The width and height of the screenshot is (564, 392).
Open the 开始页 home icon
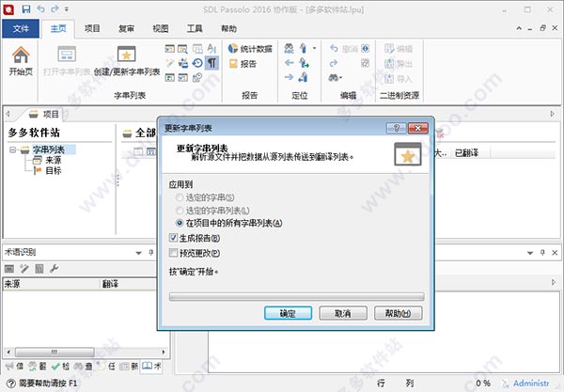tap(21, 55)
